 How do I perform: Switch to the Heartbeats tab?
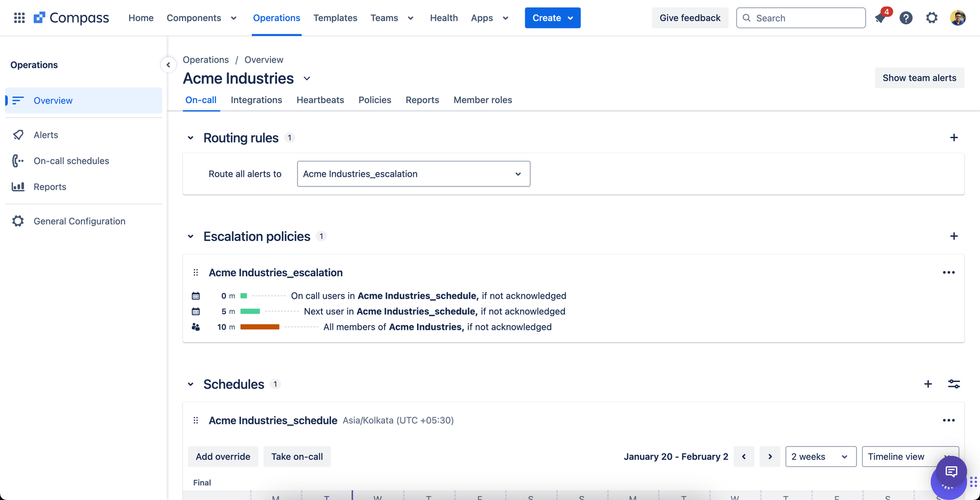click(x=320, y=100)
